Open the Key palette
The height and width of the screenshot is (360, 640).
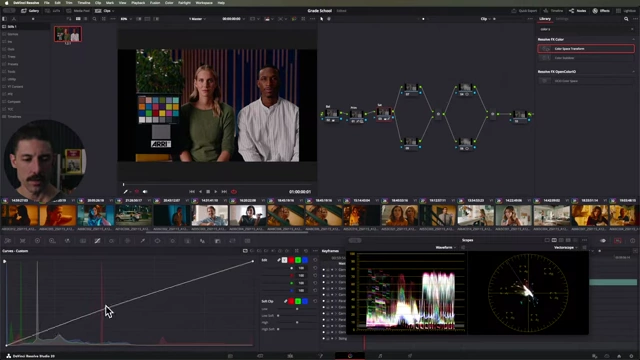click(x=218, y=241)
